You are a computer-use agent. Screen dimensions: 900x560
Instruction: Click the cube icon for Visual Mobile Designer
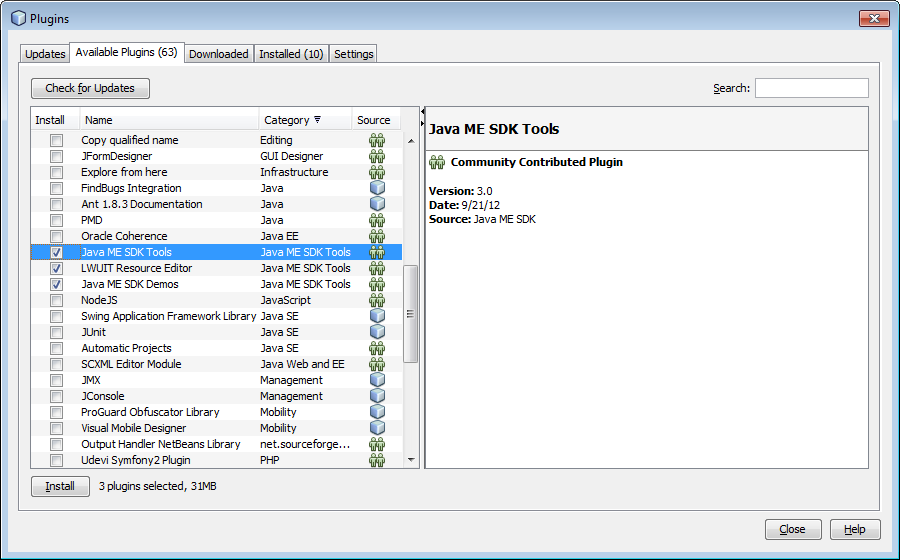[x=377, y=428]
